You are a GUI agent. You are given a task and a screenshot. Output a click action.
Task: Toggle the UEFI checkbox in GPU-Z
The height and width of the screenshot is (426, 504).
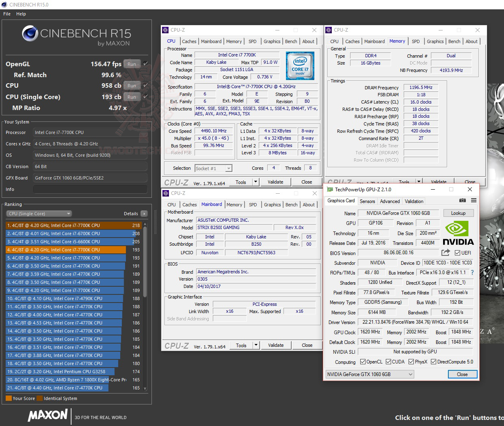457,253
